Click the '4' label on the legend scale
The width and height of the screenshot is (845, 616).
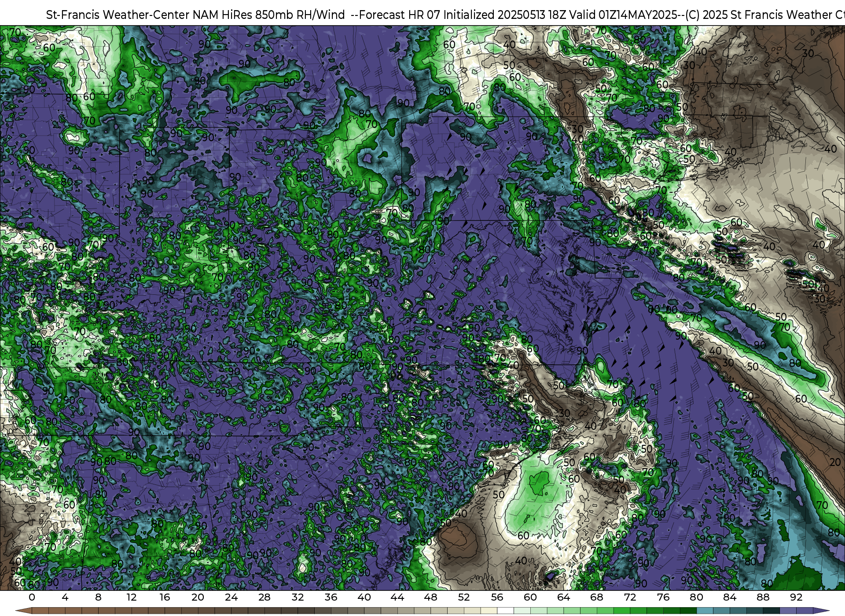(65, 597)
